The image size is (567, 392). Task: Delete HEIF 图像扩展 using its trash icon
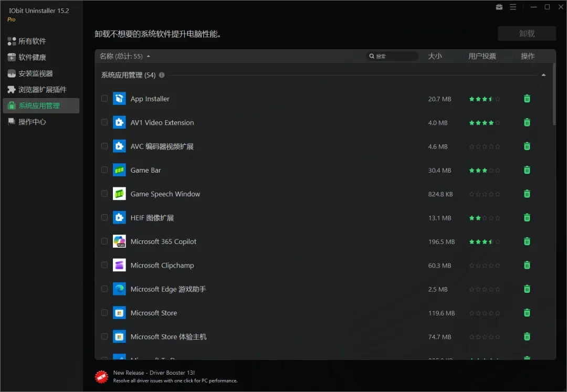(527, 218)
